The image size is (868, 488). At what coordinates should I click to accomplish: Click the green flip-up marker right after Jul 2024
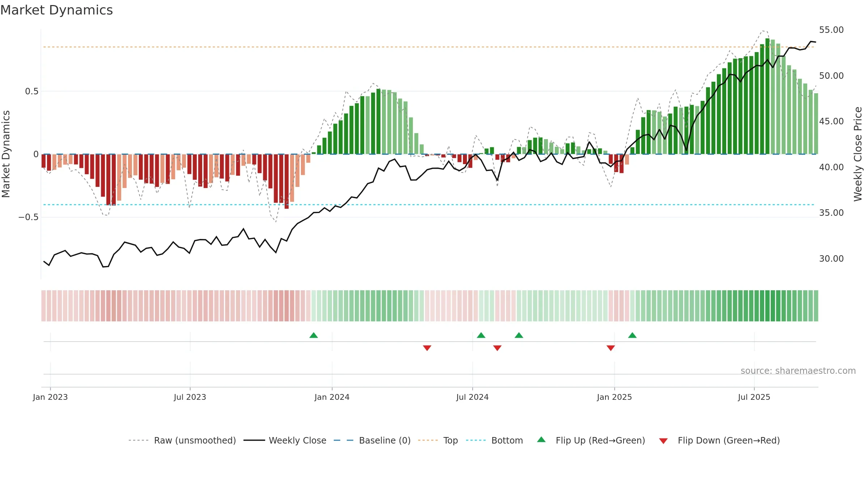(x=481, y=335)
